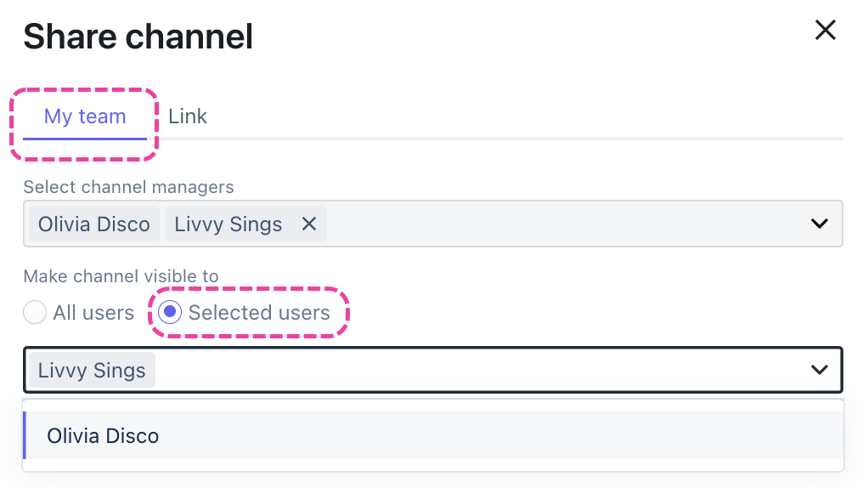The image size is (868, 488).
Task: Expand the channel managers dropdown arrow
Action: [x=819, y=224]
